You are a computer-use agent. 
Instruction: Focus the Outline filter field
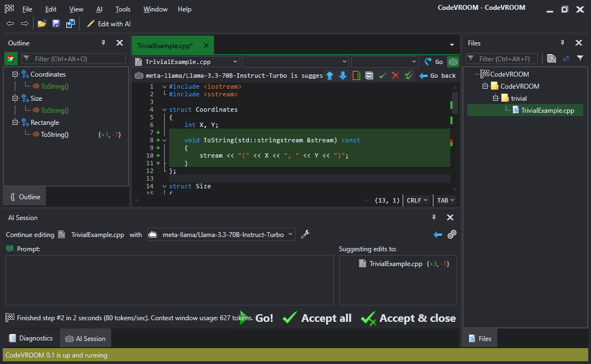73,59
